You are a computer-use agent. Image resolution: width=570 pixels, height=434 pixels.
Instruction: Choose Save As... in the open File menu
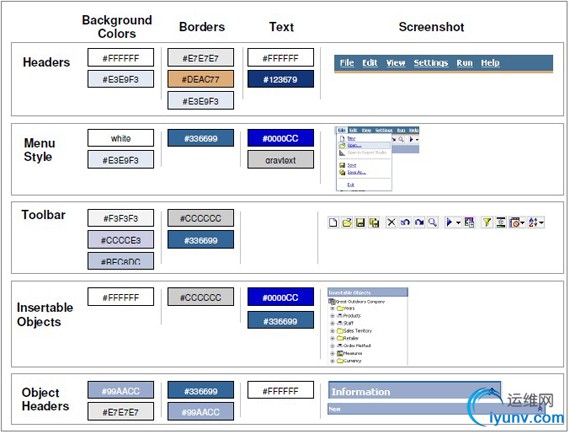[357, 172]
